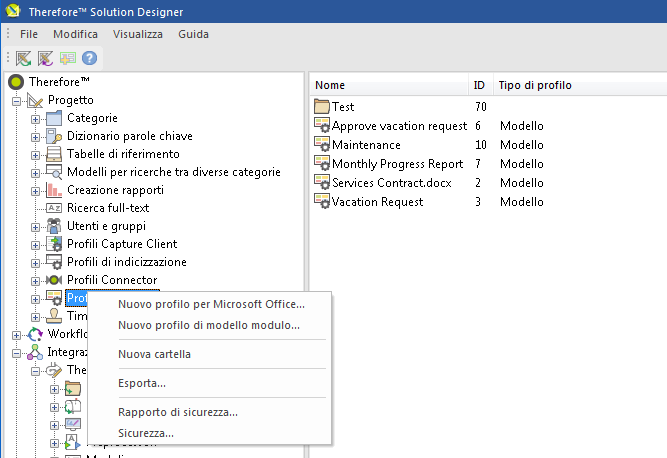Sort list by ID column header

[481, 85]
